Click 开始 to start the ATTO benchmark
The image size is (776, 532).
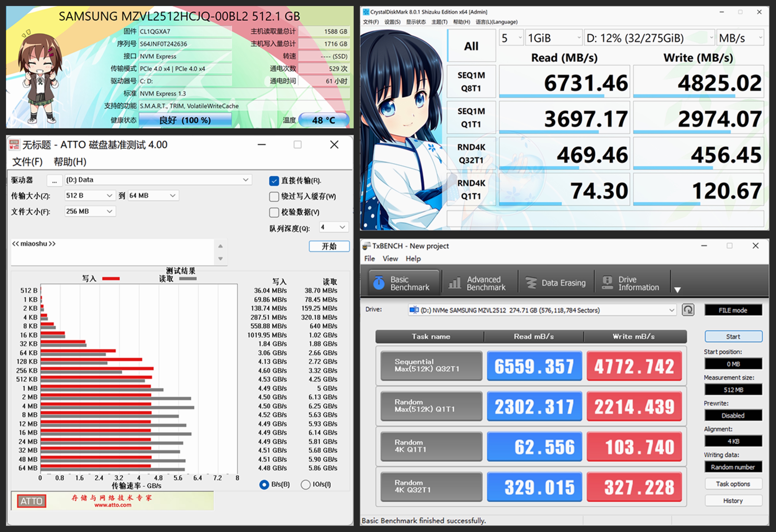tap(329, 246)
